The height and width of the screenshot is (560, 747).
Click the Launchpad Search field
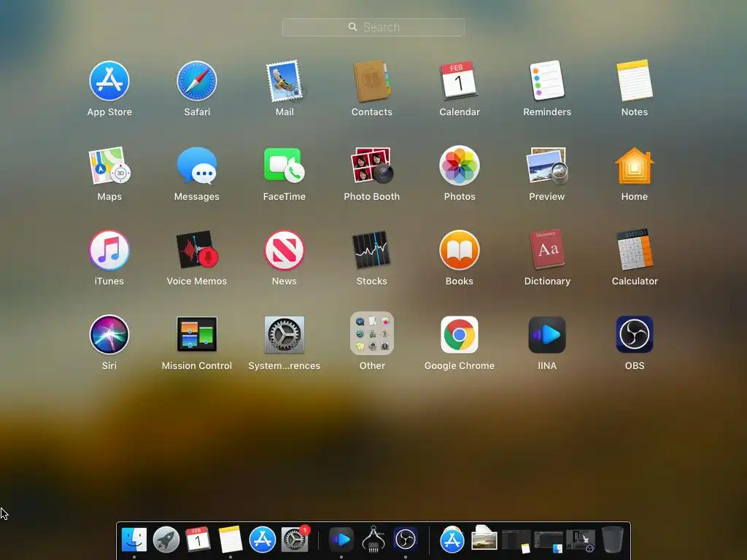(373, 27)
